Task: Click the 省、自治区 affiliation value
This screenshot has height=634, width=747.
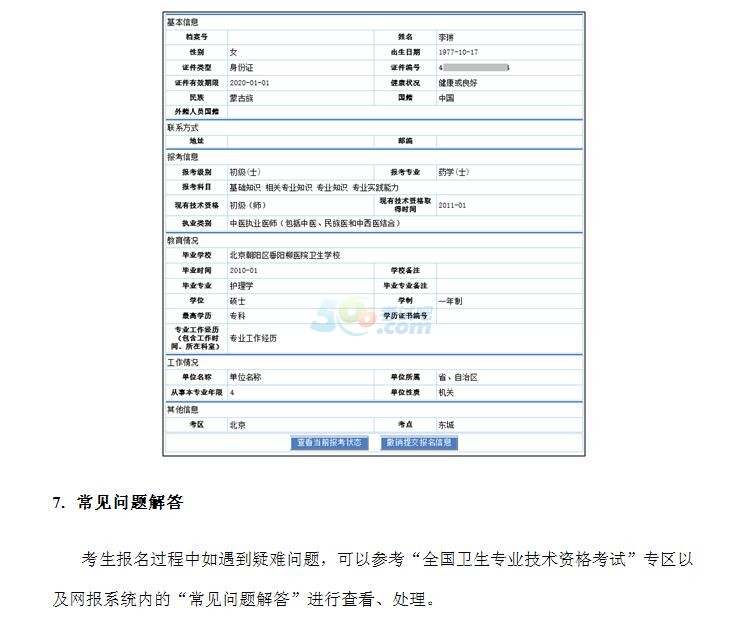Action: coord(458,377)
